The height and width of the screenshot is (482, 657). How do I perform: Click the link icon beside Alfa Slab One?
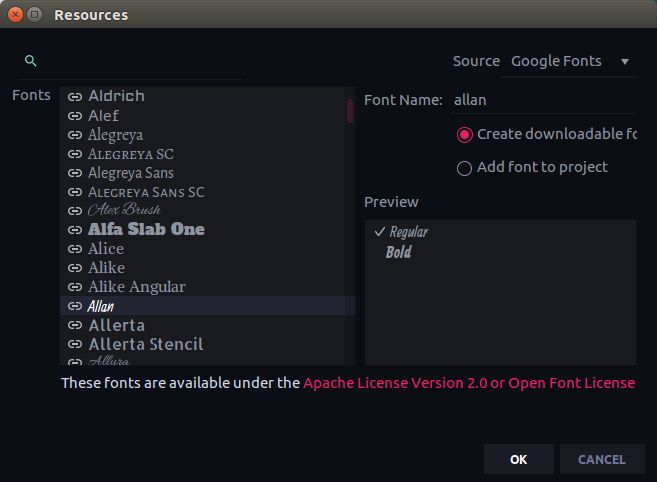click(75, 230)
